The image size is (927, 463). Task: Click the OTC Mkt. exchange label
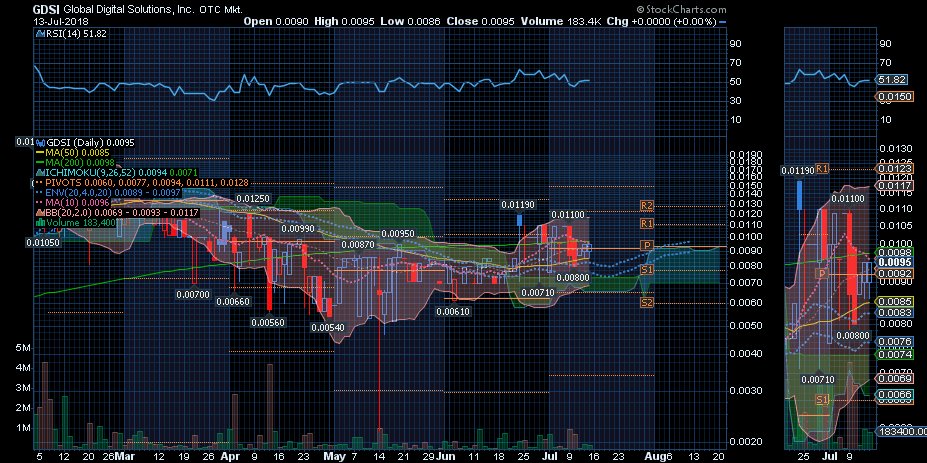pos(221,10)
